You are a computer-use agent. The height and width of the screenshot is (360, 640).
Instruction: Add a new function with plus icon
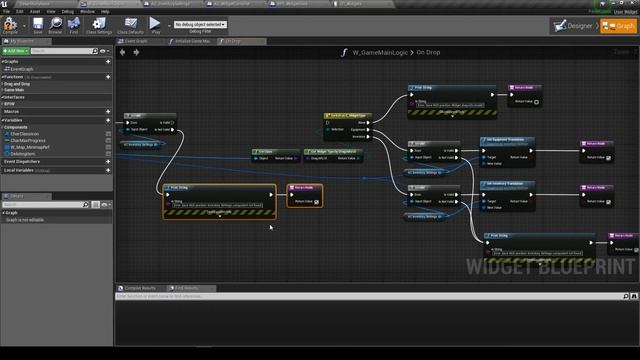coord(108,77)
